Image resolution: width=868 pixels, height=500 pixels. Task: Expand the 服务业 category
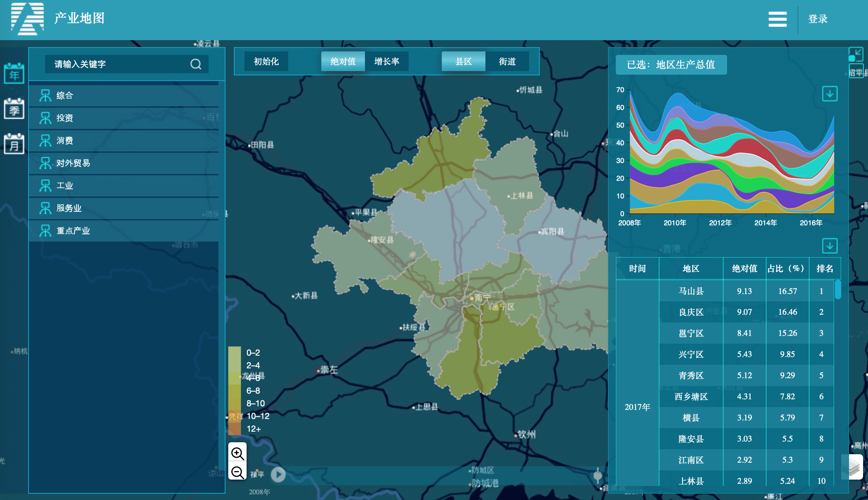pyautogui.click(x=124, y=208)
